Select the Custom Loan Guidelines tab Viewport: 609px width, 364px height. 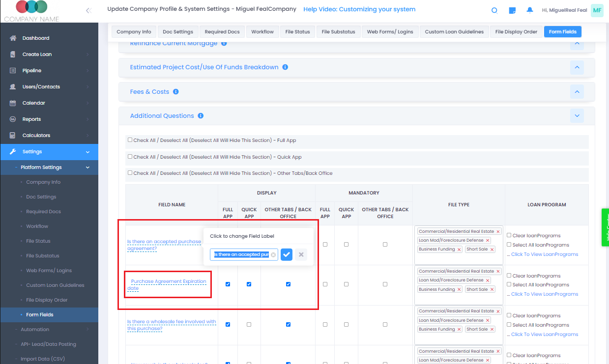(x=454, y=32)
